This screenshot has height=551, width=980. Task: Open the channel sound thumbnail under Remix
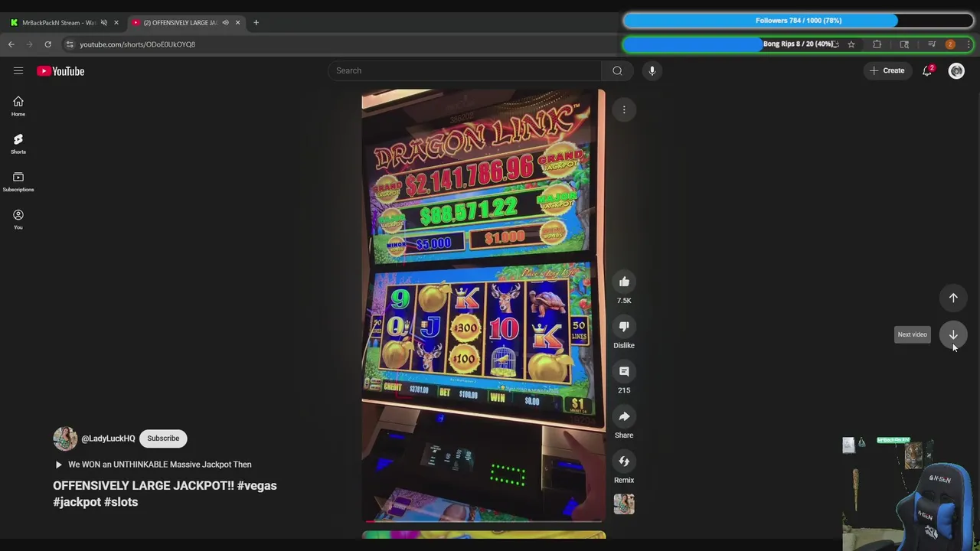pos(624,504)
